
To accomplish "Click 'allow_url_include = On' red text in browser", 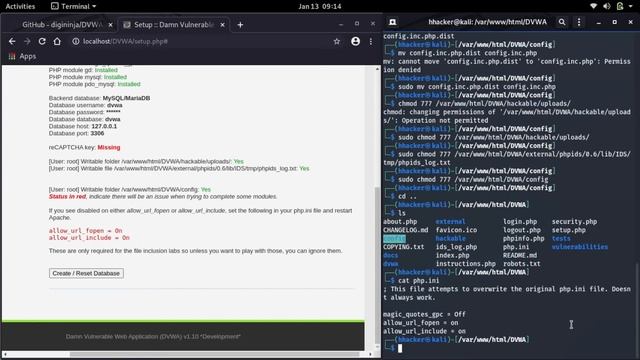I will [89, 238].
